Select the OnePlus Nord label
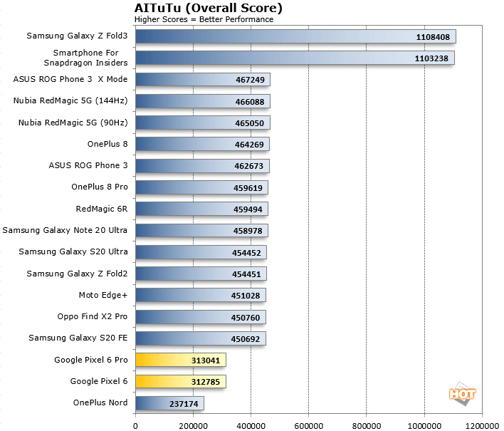The image size is (504, 431). (100, 403)
